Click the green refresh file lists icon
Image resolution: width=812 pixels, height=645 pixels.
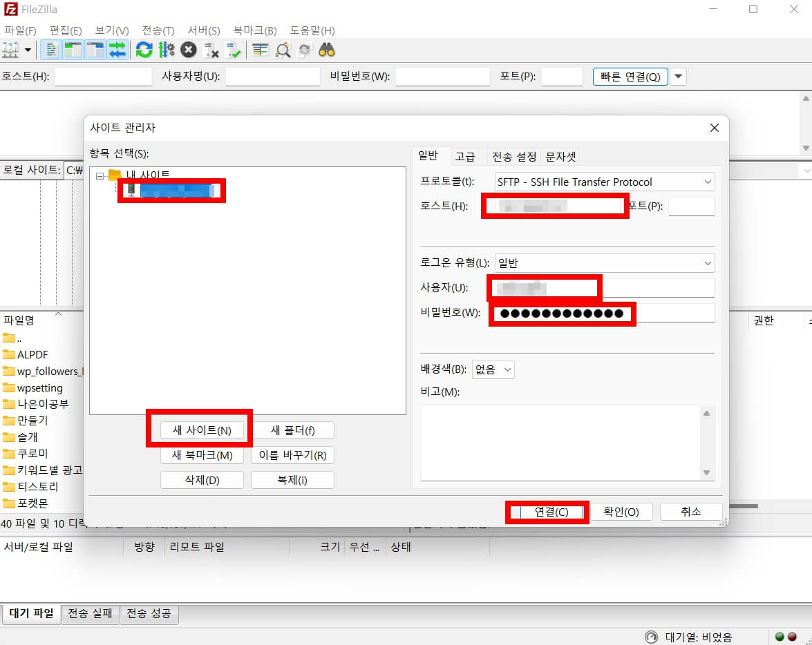pos(144,50)
